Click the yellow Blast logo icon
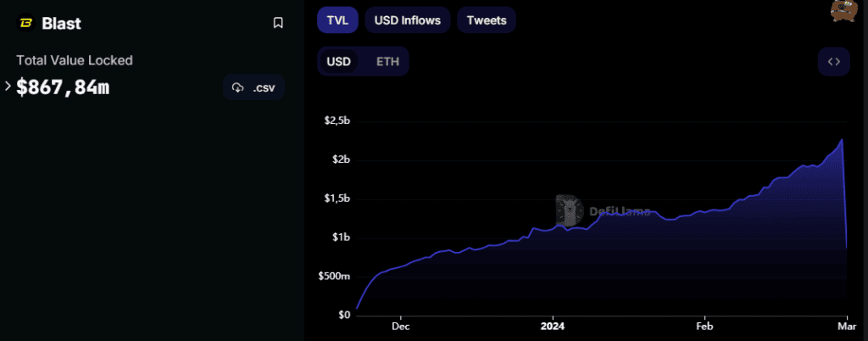This screenshot has width=868, height=341. pos(25,24)
